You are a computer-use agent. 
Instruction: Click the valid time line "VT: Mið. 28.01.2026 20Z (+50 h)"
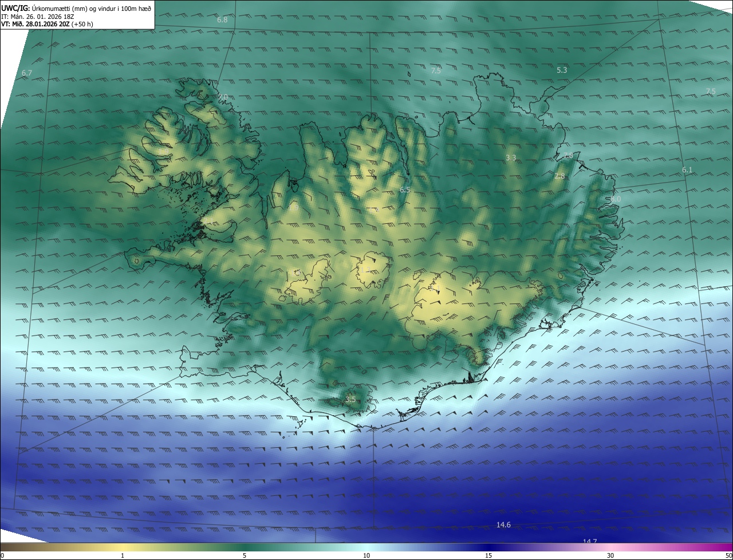[47, 24]
